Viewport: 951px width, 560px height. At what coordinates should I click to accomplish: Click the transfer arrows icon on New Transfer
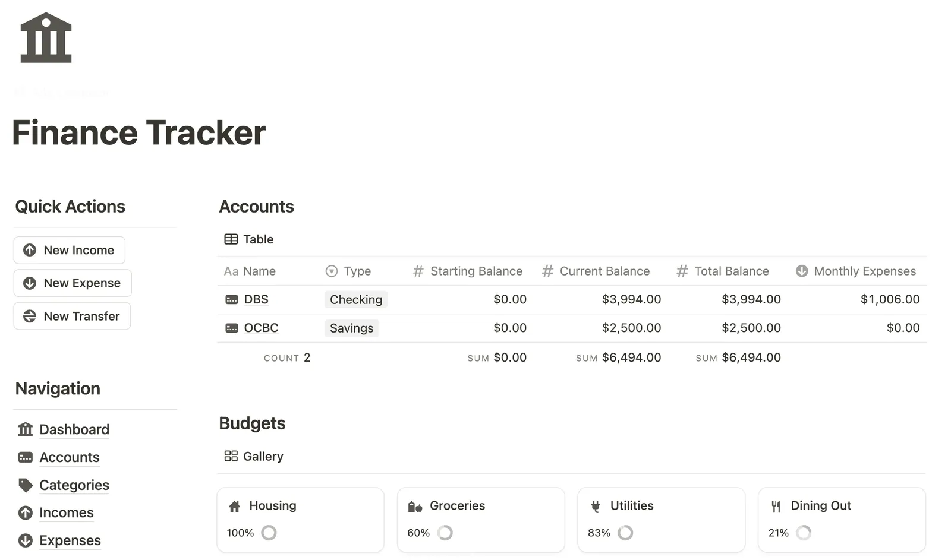[30, 317]
